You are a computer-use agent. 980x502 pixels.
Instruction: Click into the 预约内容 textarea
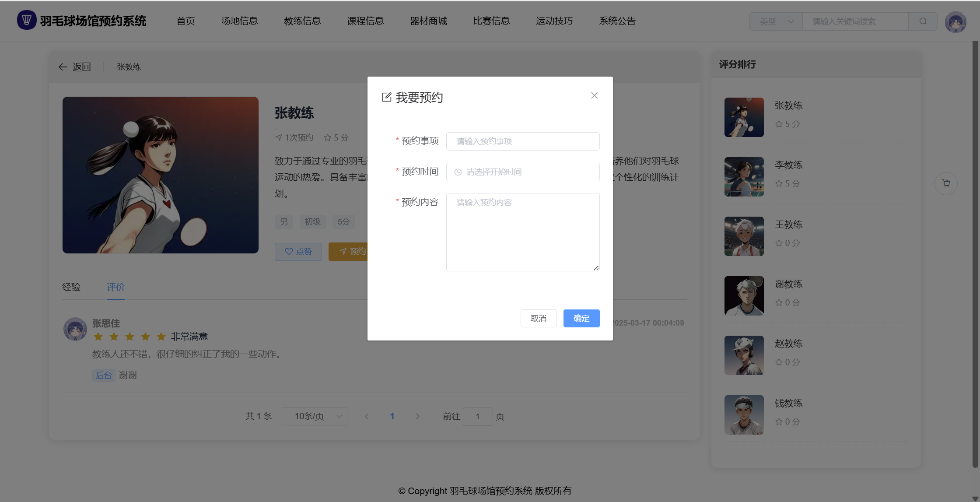click(x=523, y=232)
